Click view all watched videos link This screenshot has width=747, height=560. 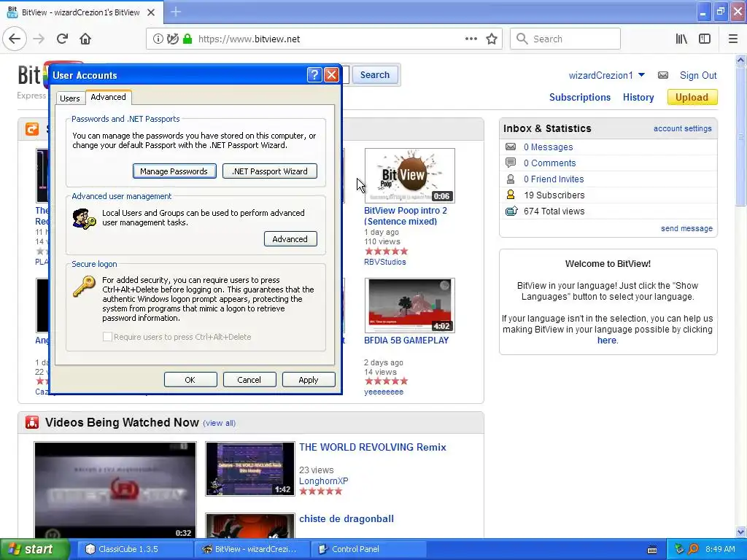pyautogui.click(x=219, y=423)
